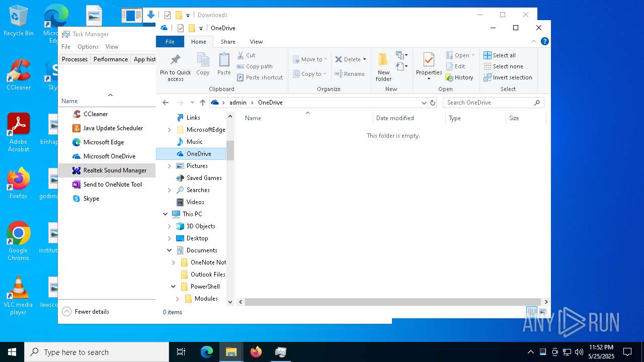Select the Home ribbon tab
The height and width of the screenshot is (362, 644).
(198, 42)
